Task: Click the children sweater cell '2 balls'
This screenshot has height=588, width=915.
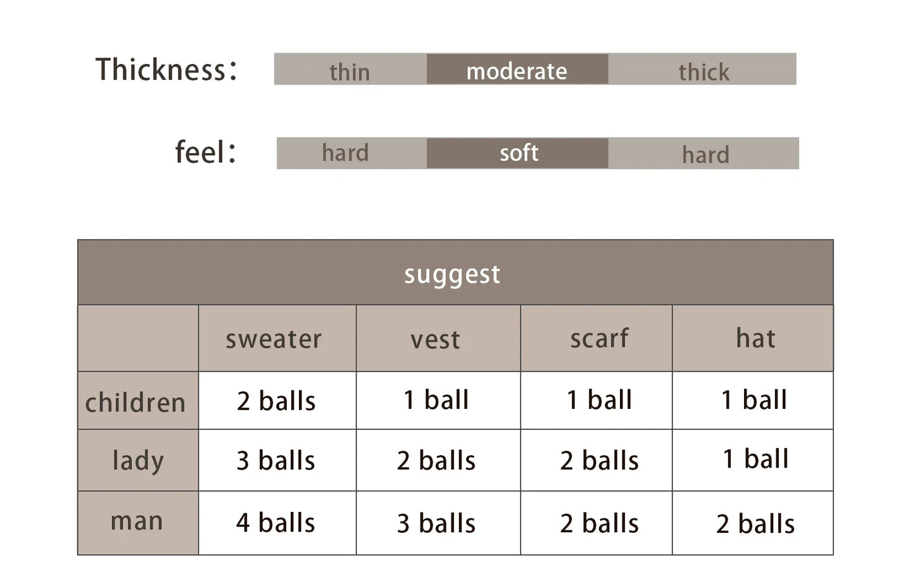Action: point(277,401)
